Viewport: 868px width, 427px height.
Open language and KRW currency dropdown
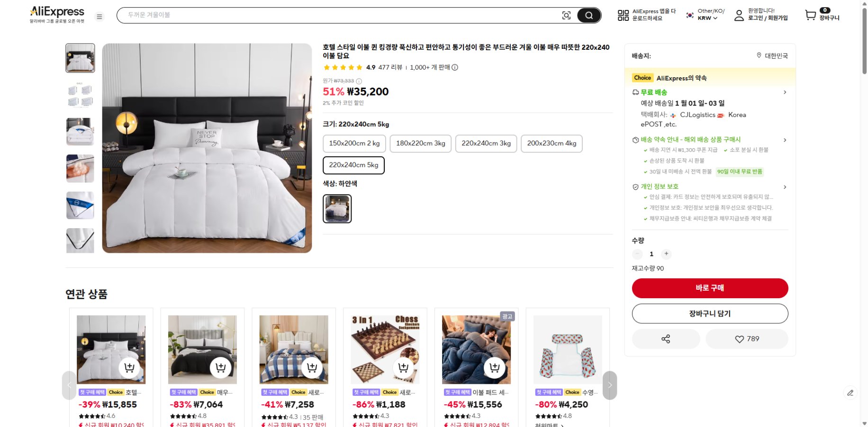pos(705,15)
